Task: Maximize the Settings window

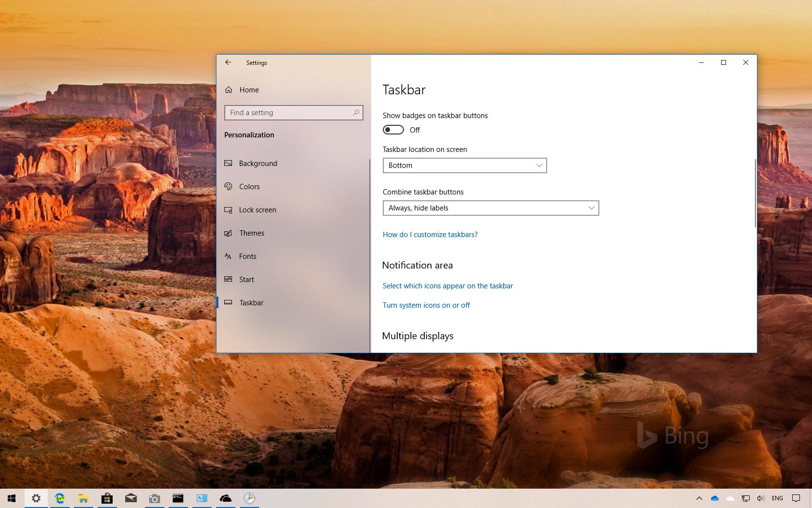Action: point(724,62)
